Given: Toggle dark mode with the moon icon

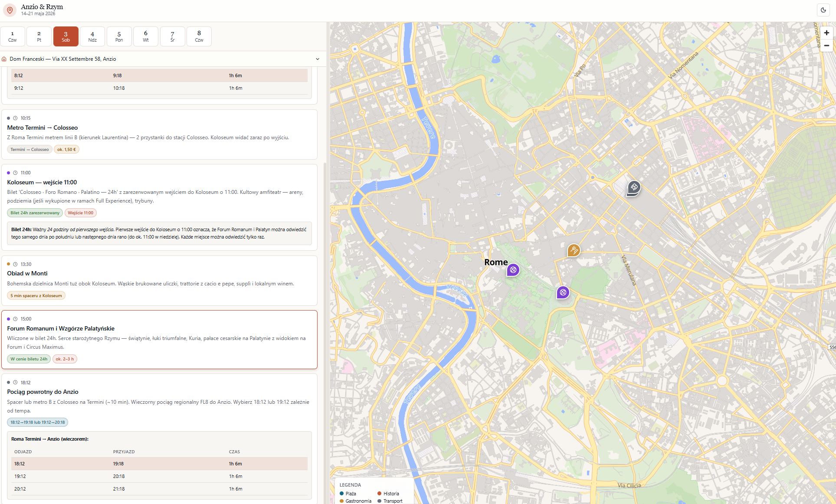Looking at the screenshot, I should [823, 10].
